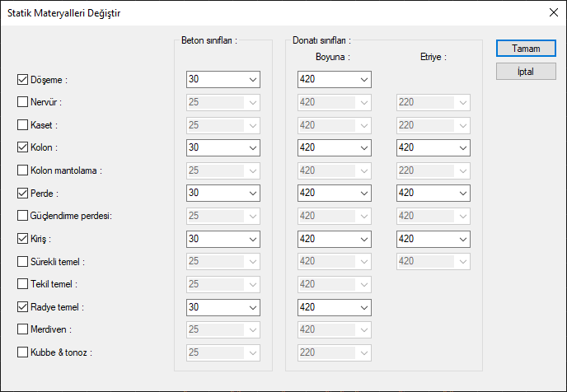Close the Statik Materyalleri Değiştir dialog

553,13
